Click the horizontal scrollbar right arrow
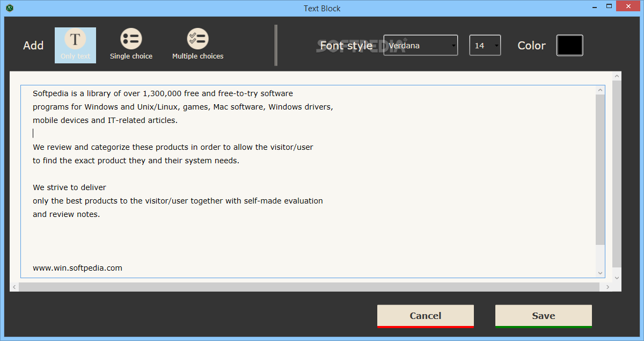644x341 pixels. [x=608, y=287]
